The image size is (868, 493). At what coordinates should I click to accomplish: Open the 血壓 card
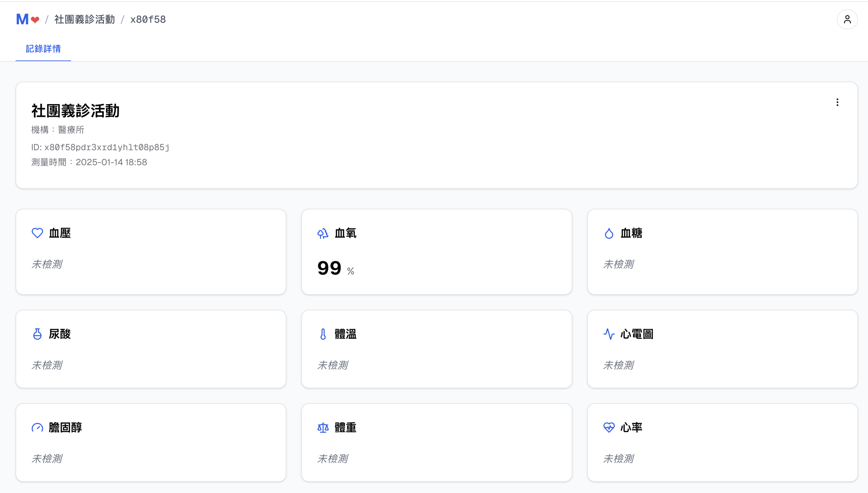click(x=151, y=251)
